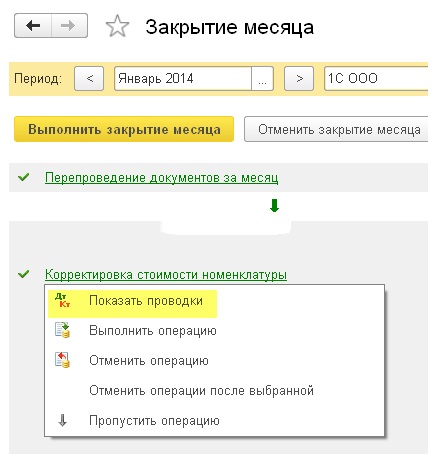Click the gray down arrow skip icon
This screenshot has width=444, height=463.
[62, 420]
